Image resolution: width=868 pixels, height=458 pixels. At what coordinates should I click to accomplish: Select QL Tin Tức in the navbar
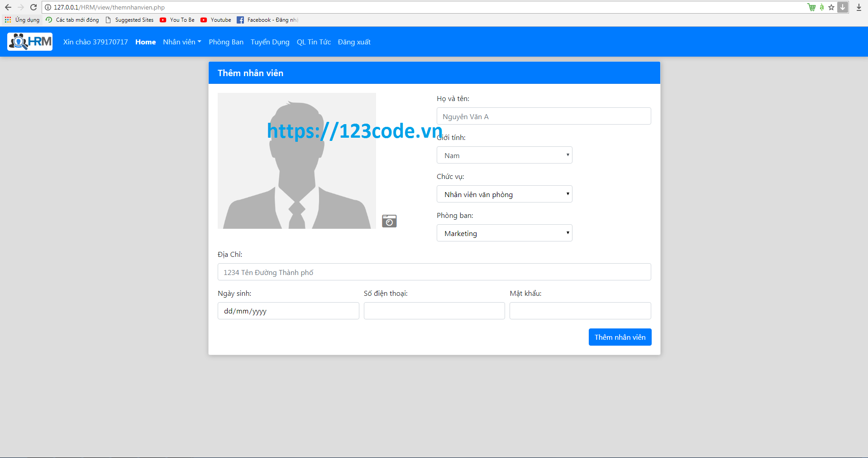tap(313, 42)
